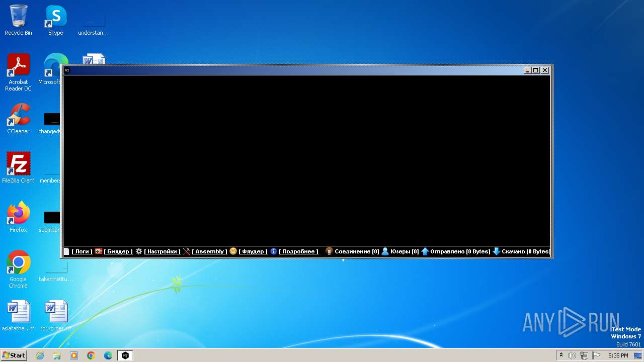
Task: Open the Подробнее info link
Action: (298, 251)
